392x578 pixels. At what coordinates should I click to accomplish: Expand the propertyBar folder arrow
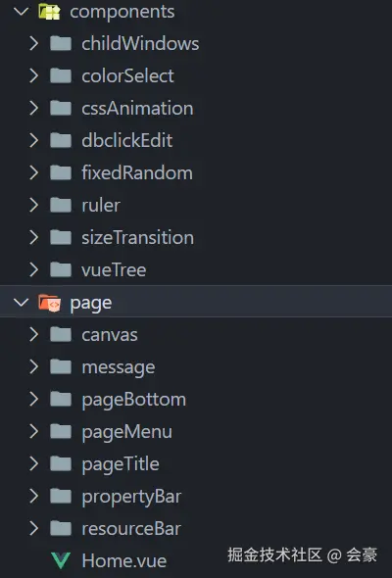pyautogui.click(x=34, y=497)
